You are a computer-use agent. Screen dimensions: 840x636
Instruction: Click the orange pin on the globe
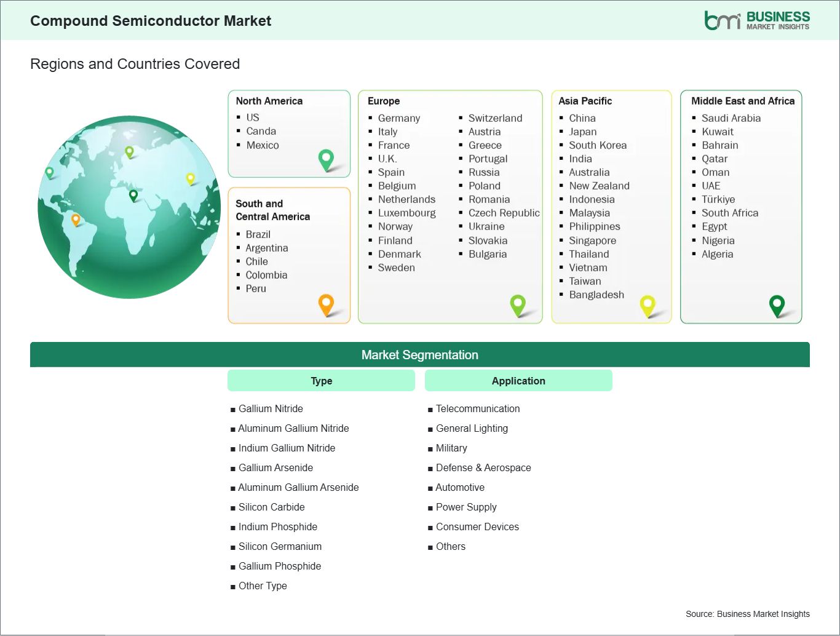pos(76,219)
